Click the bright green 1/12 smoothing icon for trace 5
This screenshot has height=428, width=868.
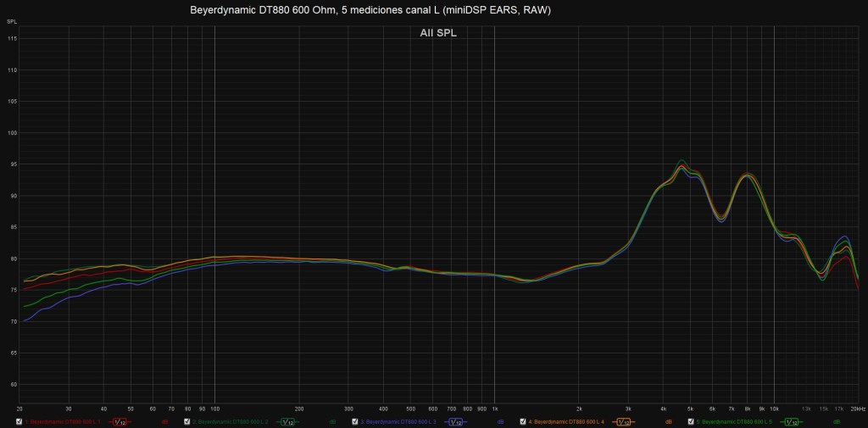click(x=791, y=421)
